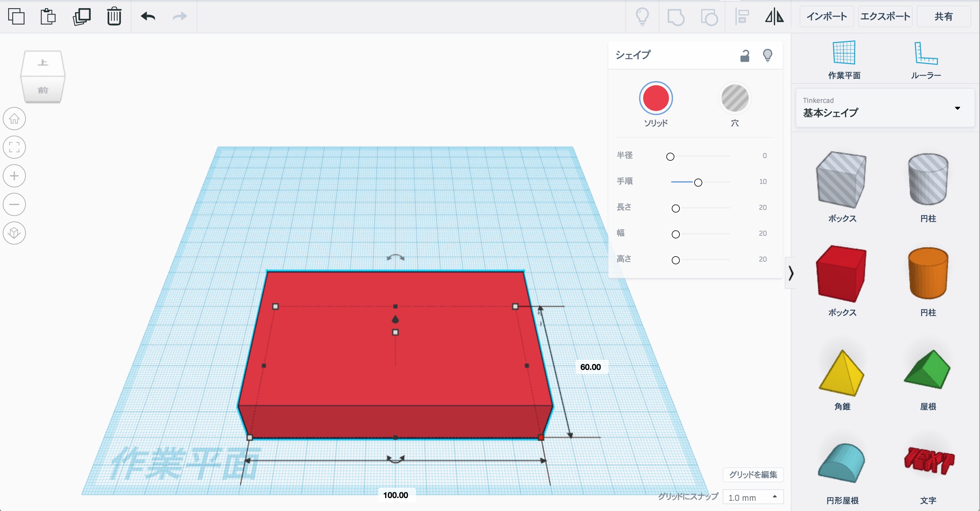980x511 pixels.
Task: Zoom in with the plus button
Action: click(x=14, y=176)
